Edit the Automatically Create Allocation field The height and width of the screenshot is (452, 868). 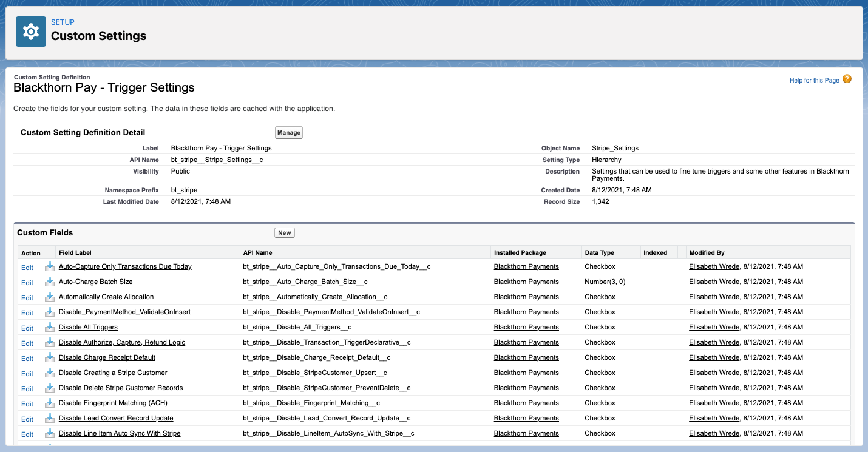click(27, 297)
